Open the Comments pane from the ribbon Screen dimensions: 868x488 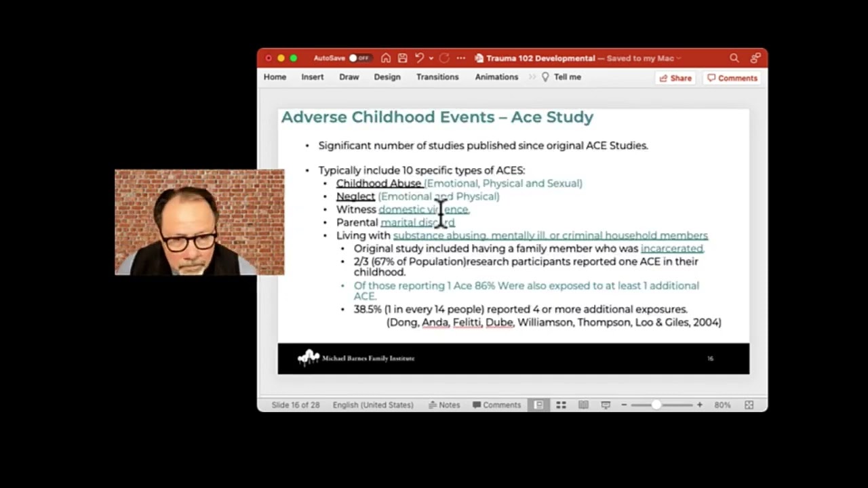tap(732, 78)
